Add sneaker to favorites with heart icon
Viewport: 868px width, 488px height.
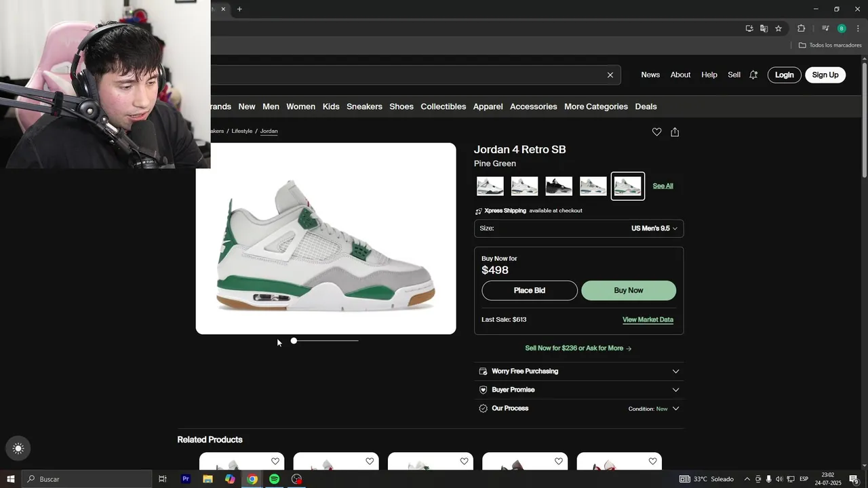pyautogui.click(x=656, y=132)
